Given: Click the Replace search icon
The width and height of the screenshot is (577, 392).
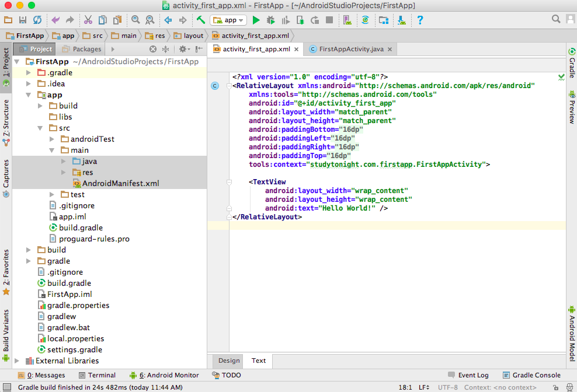Looking at the screenshot, I should [150, 20].
